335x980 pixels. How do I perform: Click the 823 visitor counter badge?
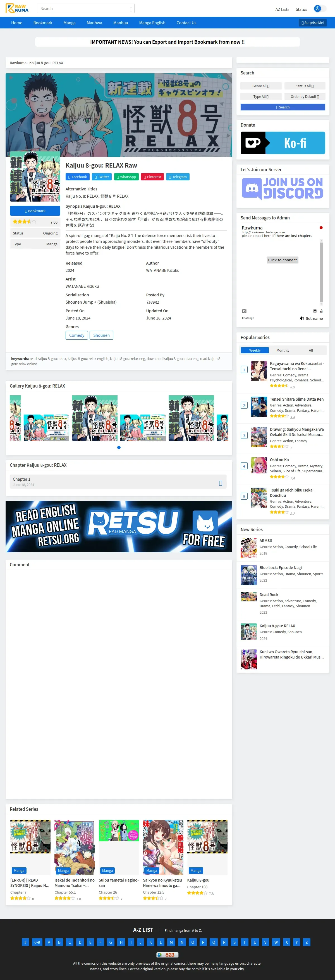pos(167,955)
